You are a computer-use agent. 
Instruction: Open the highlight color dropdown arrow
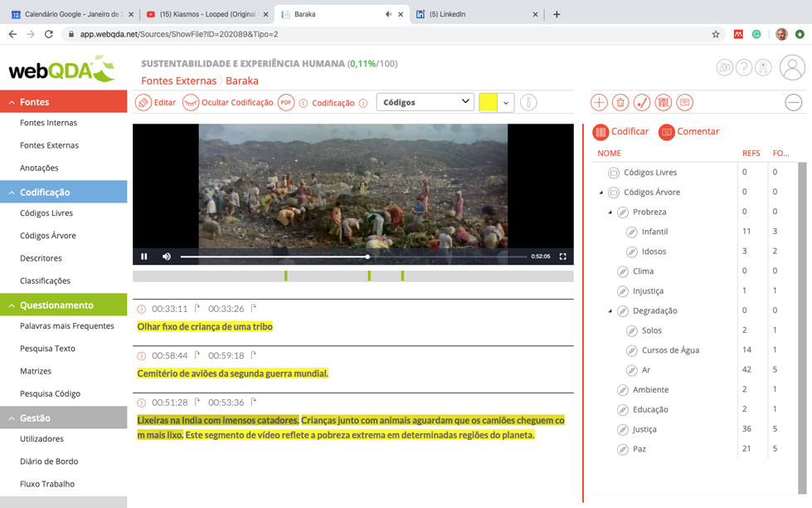(x=506, y=103)
